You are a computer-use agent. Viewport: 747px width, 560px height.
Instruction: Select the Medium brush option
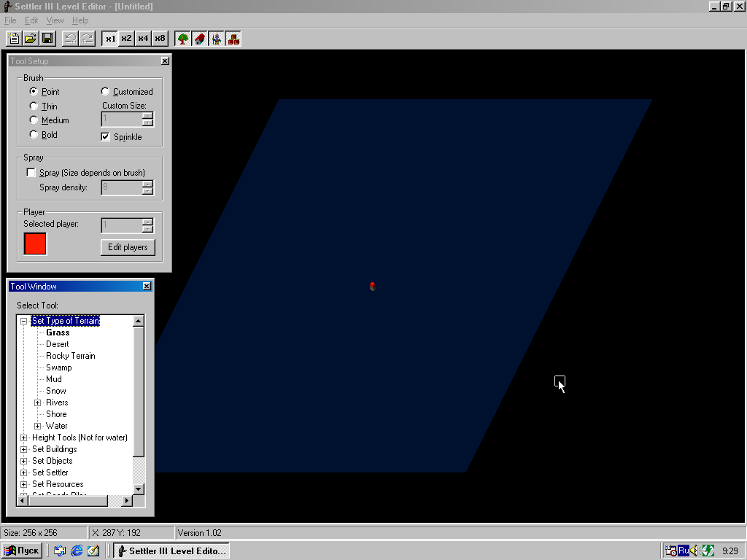[x=34, y=120]
